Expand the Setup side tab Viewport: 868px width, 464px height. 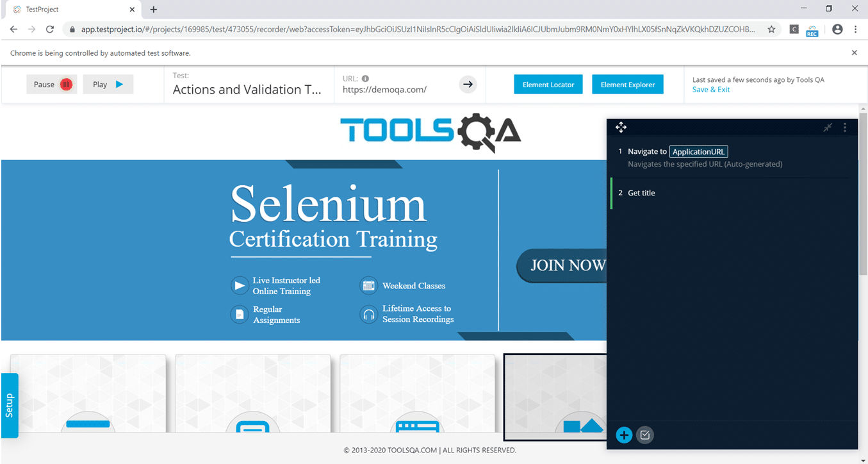(10, 405)
